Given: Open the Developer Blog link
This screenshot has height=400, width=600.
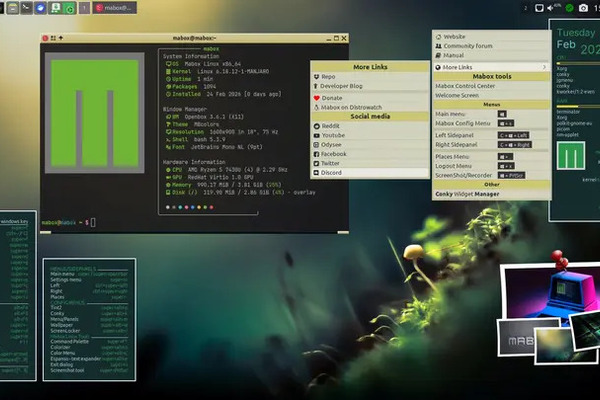Looking at the screenshot, I should (x=370, y=86).
